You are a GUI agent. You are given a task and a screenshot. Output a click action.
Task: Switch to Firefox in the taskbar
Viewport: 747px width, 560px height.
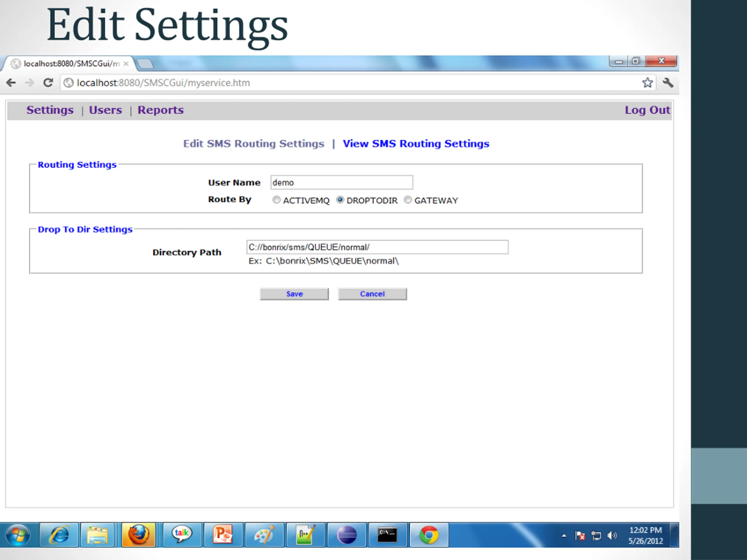139,535
